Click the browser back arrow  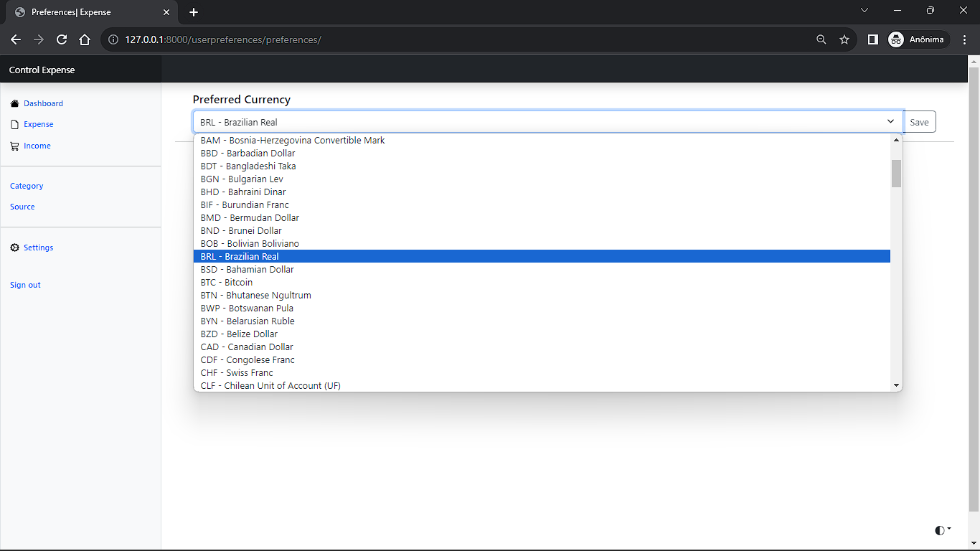pyautogui.click(x=16, y=39)
